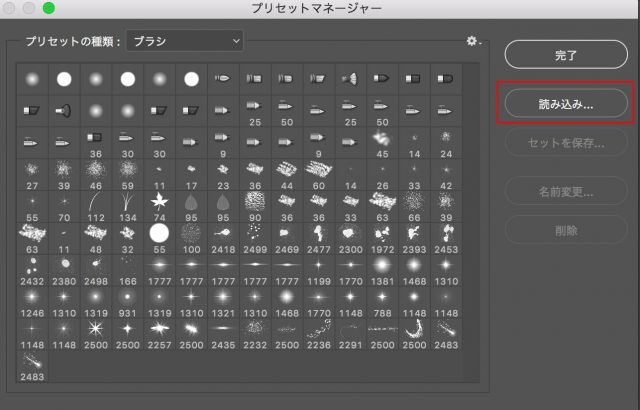Open the gear settings menu

472,41
